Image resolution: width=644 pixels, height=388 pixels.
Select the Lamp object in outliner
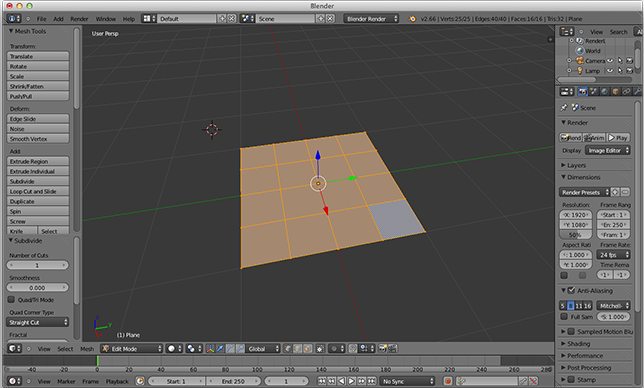(x=592, y=71)
